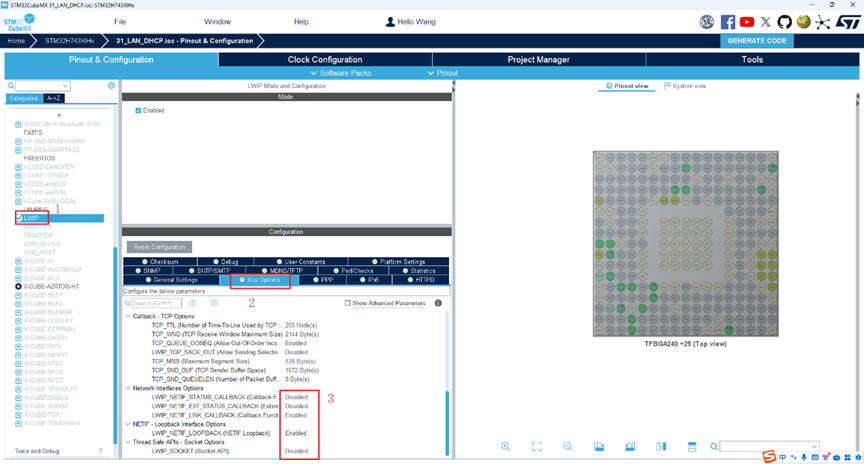
Task: Click LWIP_SOCKET Disabled value
Action: click(296, 451)
